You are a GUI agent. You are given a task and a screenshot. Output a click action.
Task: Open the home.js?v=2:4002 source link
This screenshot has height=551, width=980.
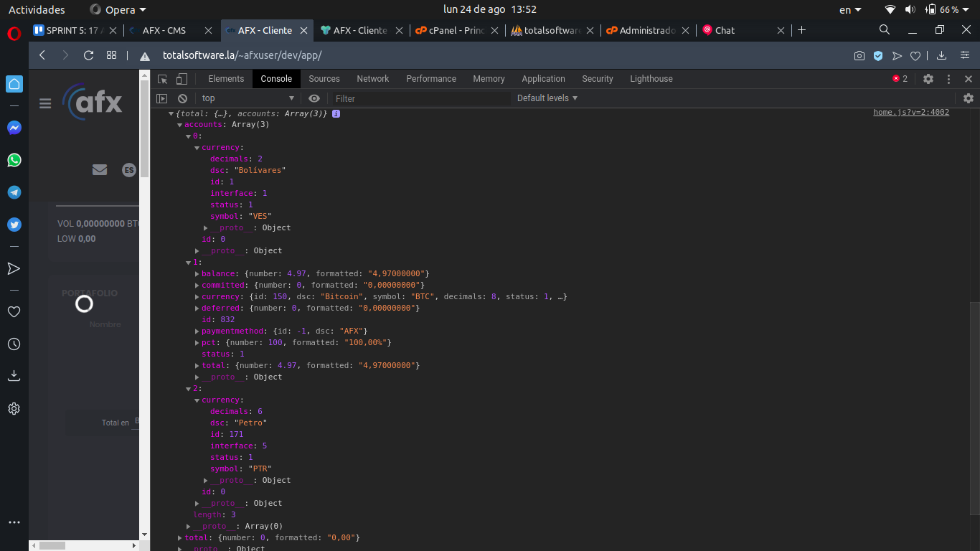[910, 113]
